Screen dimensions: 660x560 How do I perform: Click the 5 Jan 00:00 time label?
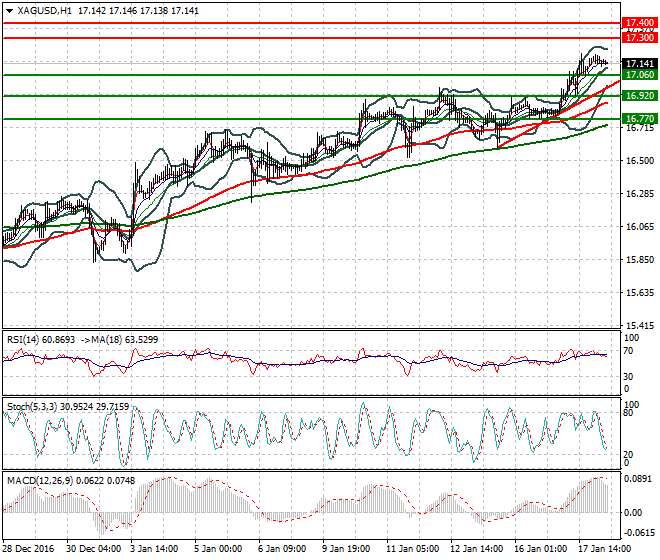point(218,549)
